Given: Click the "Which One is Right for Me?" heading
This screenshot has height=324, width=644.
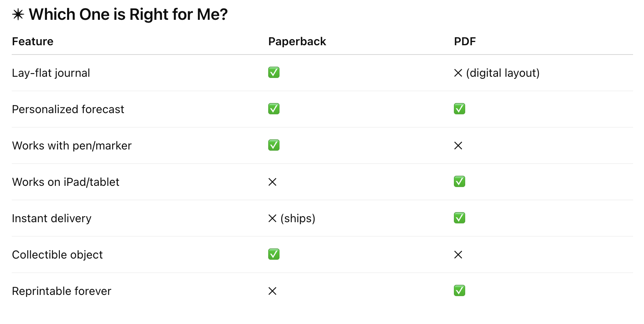Looking at the screenshot, I should (128, 15).
